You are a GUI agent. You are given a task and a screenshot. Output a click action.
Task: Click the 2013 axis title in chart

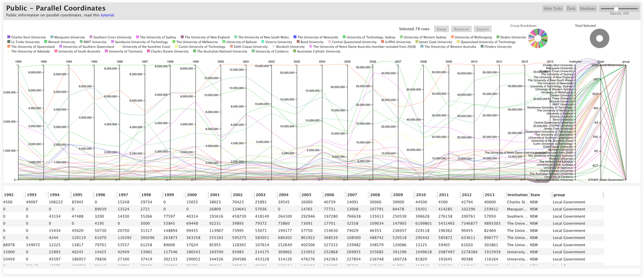point(550,61)
